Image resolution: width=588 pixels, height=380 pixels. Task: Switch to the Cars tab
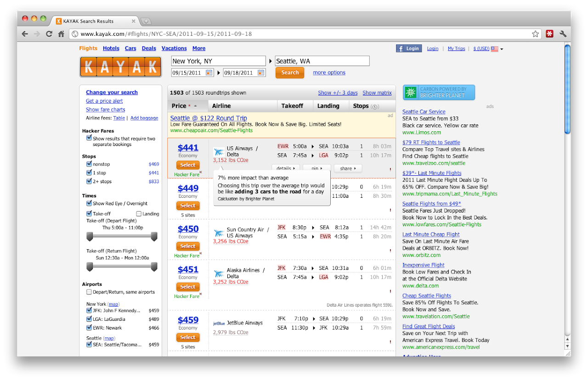tap(130, 48)
